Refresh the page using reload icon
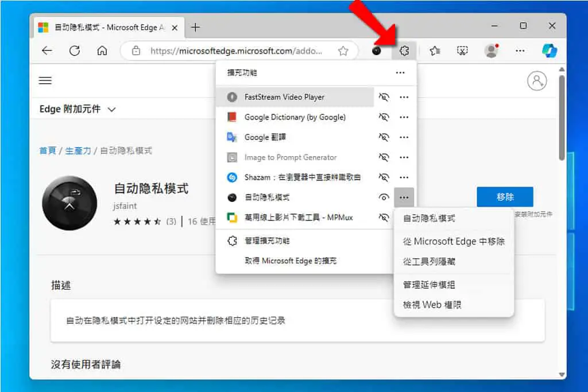This screenshot has width=588, height=392. click(75, 51)
